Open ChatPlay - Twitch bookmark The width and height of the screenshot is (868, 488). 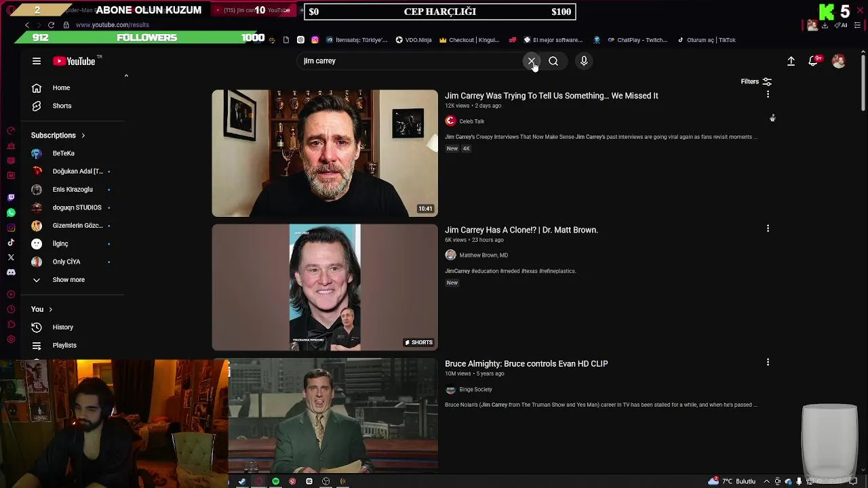[x=637, y=40]
